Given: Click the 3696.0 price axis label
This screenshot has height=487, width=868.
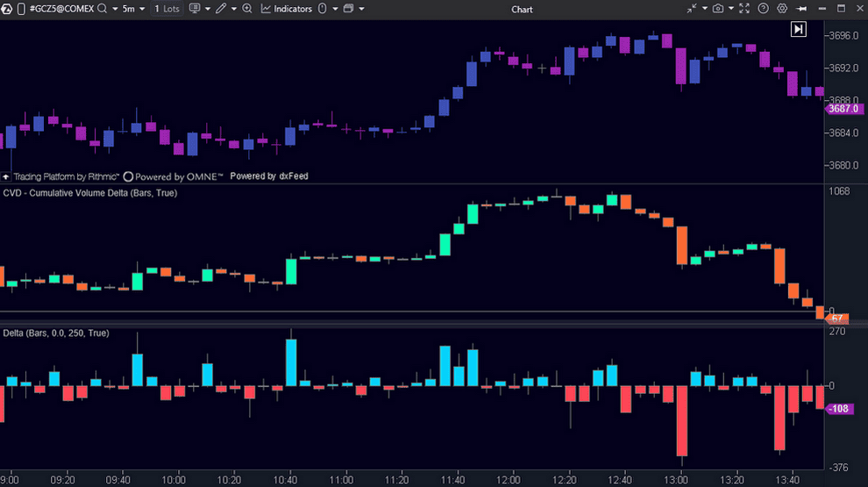Looking at the screenshot, I should pyautogui.click(x=843, y=35).
